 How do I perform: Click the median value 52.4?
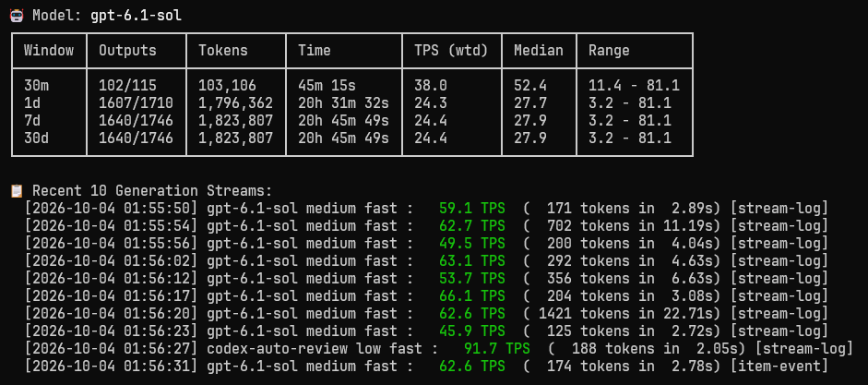[x=530, y=86]
